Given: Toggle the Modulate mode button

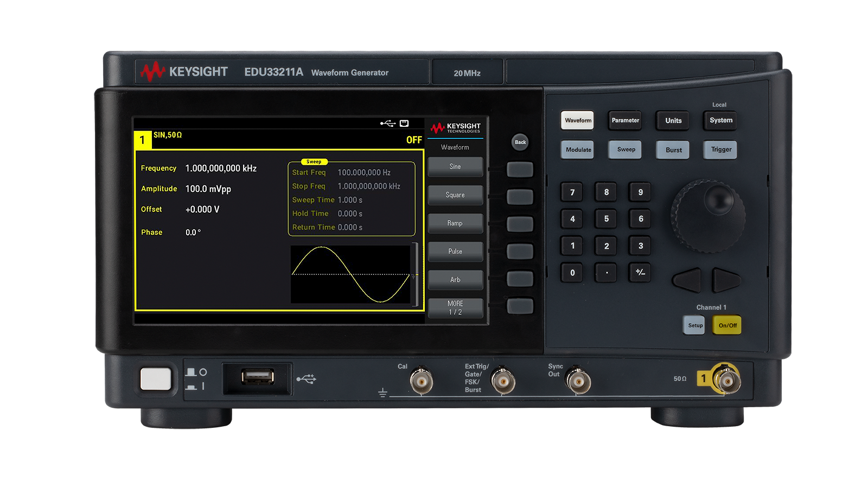Looking at the screenshot, I should pos(578,150).
